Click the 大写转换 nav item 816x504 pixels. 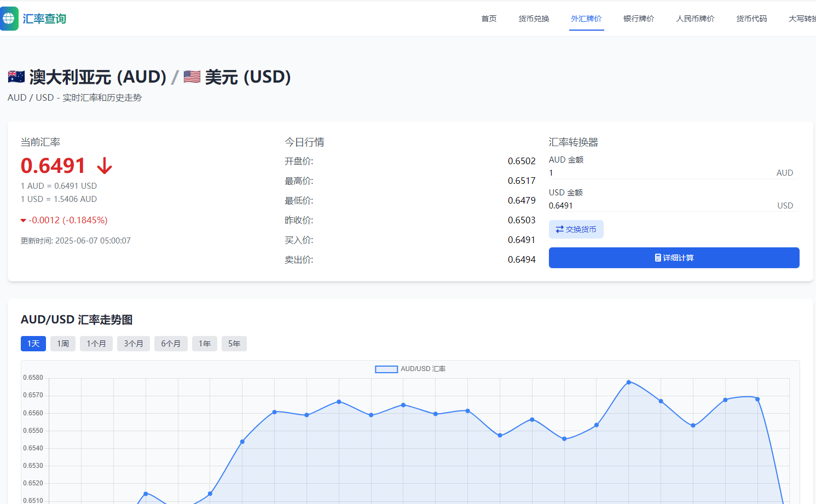point(802,19)
